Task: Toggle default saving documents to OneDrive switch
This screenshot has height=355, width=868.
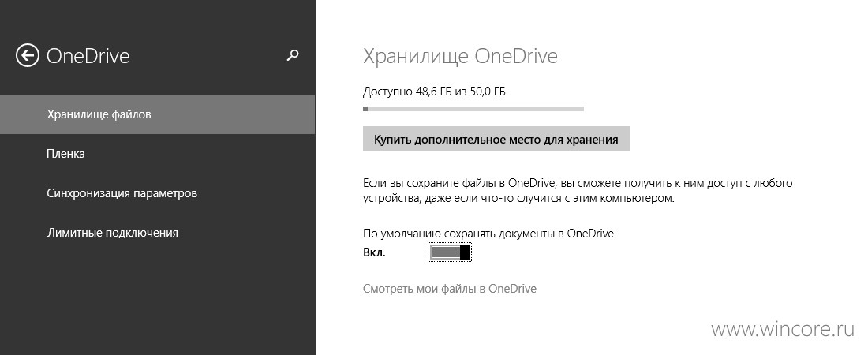Action: coord(450,252)
